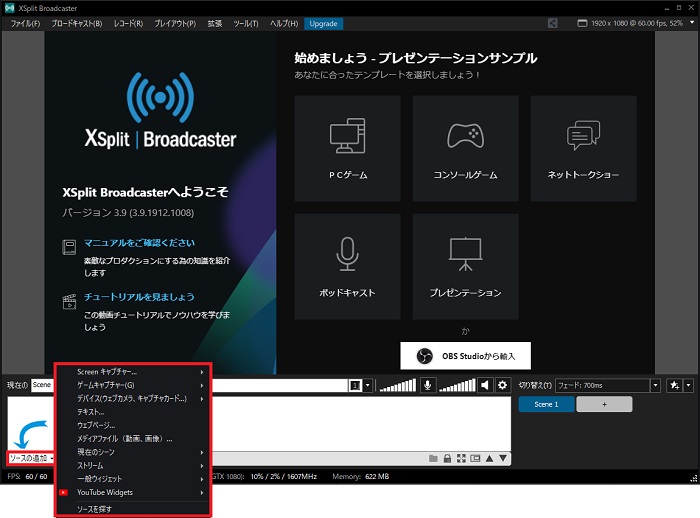The width and height of the screenshot is (700, 518).
Task: Click the share icon in the menu bar
Action: point(552,23)
